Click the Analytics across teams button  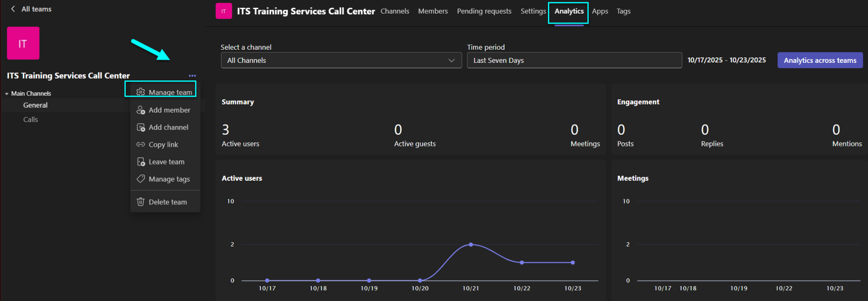pyautogui.click(x=820, y=61)
